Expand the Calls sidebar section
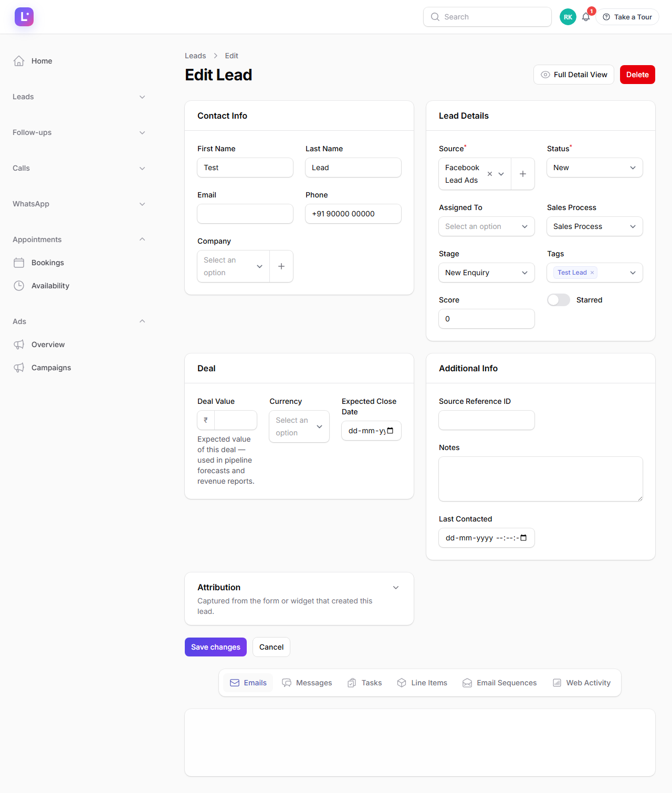Viewport: 672px width, 793px height. 79,168
